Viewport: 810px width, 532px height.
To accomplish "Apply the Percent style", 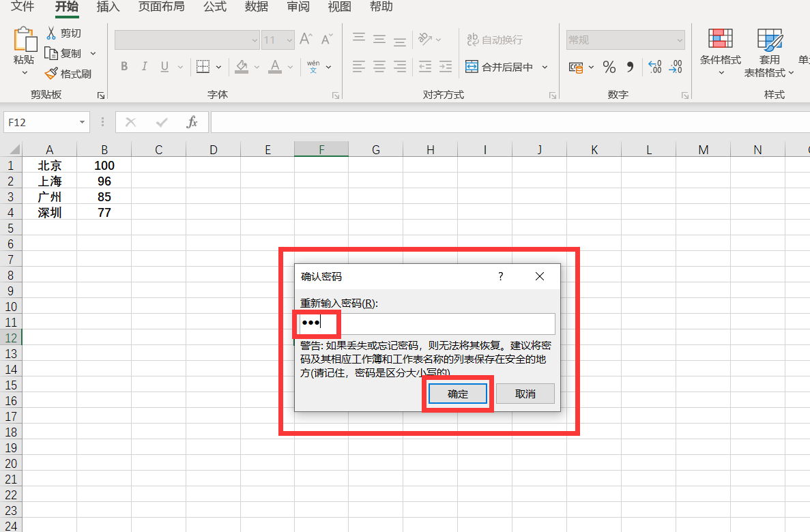I will tap(609, 67).
